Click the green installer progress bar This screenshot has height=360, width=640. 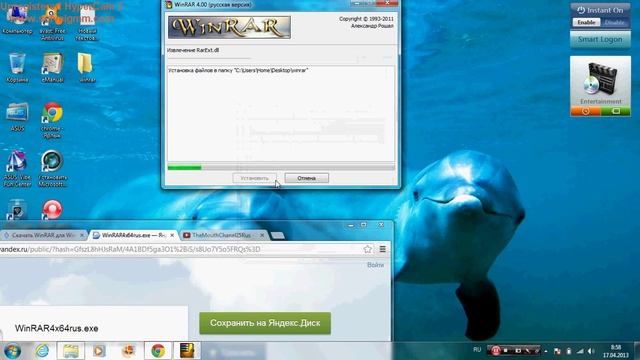pyautogui.click(x=281, y=167)
